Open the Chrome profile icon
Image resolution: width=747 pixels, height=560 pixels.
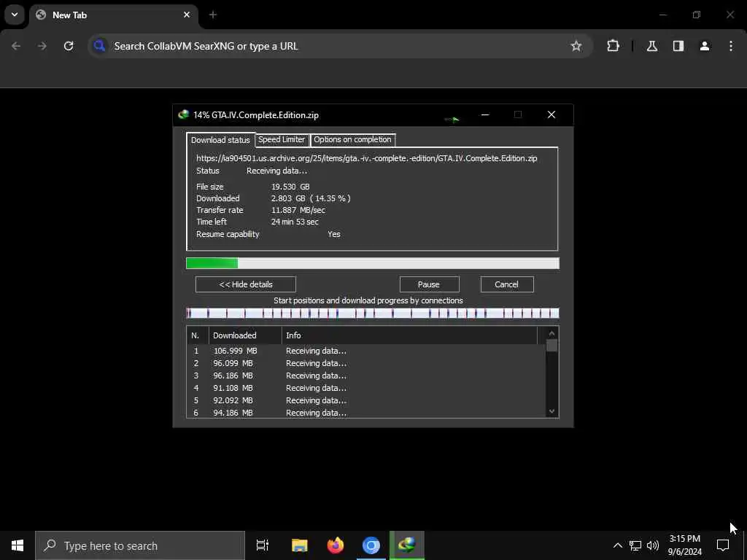tap(705, 46)
